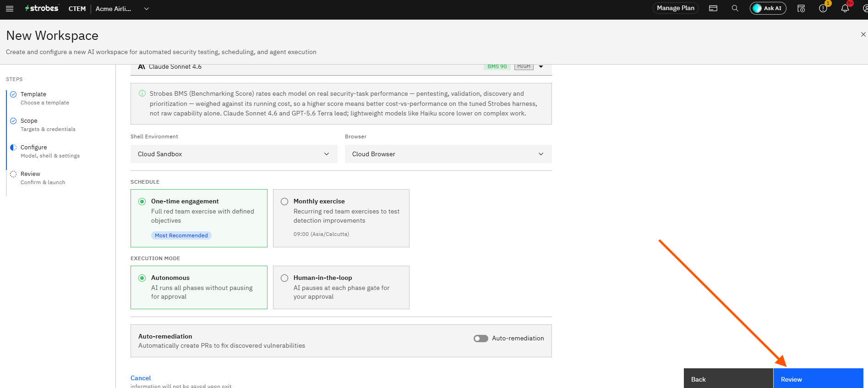Screen dimensions: 868x388
Task: Open the user profile icon
Action: click(865, 8)
